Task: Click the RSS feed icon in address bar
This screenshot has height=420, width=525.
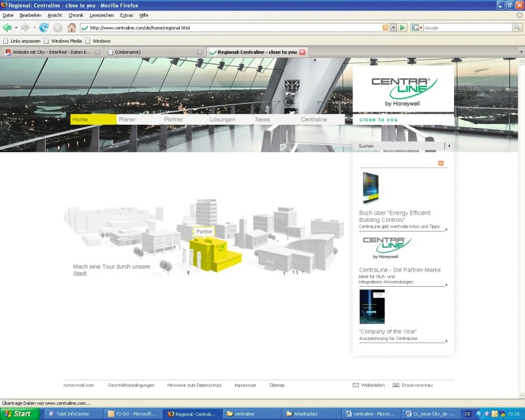Action: pos(386,28)
